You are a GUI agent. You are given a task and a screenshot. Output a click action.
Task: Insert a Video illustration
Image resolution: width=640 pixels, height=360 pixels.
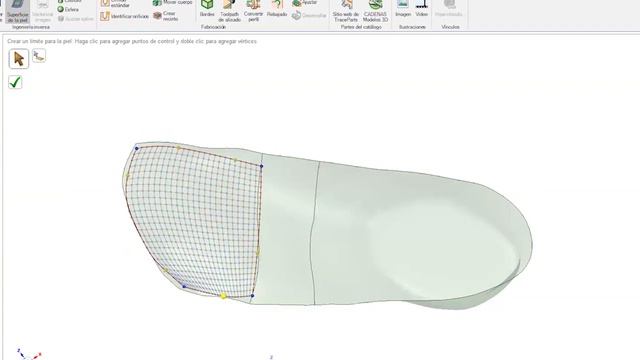pos(422,9)
